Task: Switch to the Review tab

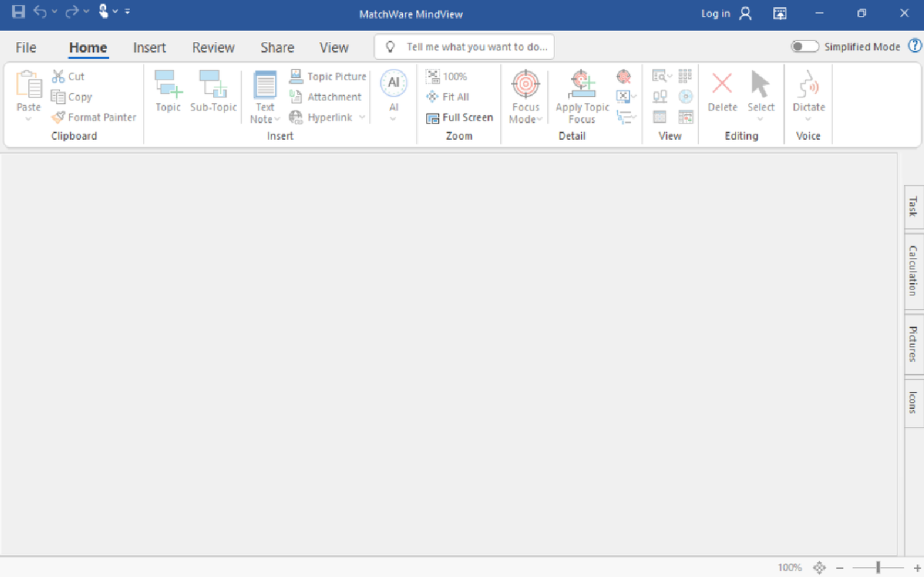Action: (x=213, y=48)
